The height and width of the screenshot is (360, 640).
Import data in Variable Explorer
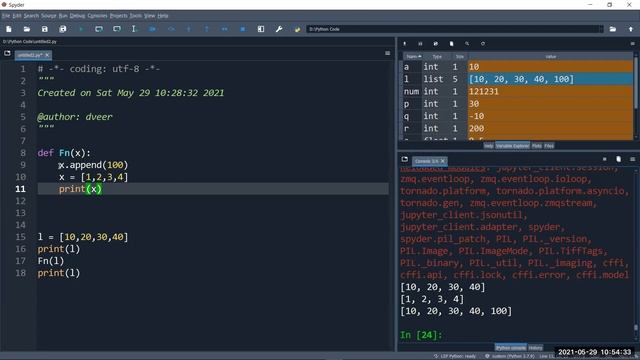[x=404, y=44]
